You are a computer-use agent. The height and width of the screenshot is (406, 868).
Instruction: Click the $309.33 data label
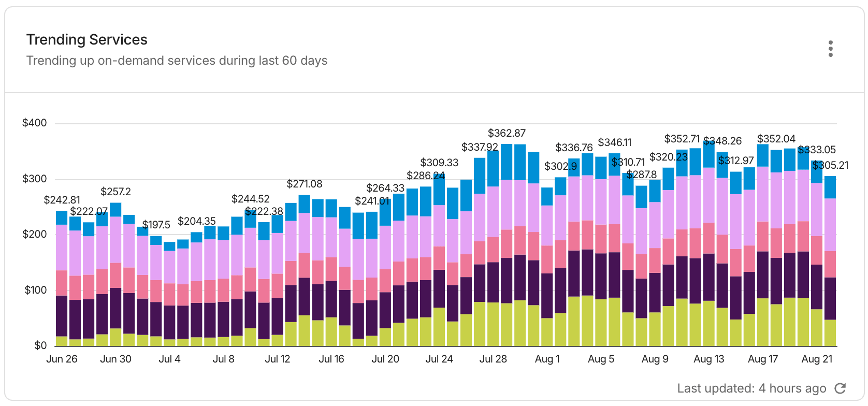pyautogui.click(x=439, y=163)
